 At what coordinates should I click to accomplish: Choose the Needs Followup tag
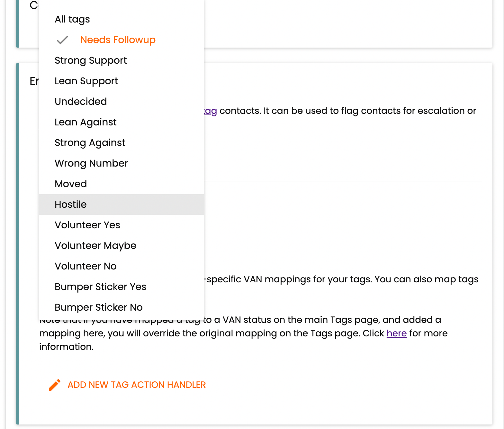122,40
